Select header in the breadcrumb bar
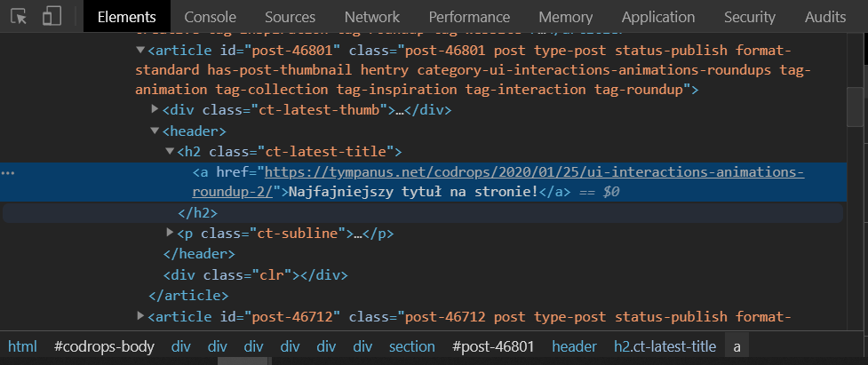Screen dimensions: 868x365 (x=574, y=346)
